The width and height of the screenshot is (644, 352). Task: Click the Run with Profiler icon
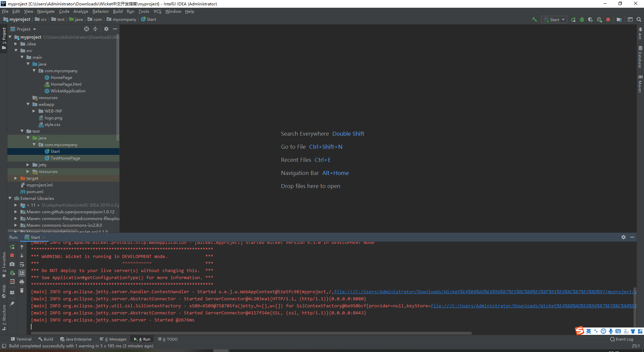(599, 19)
